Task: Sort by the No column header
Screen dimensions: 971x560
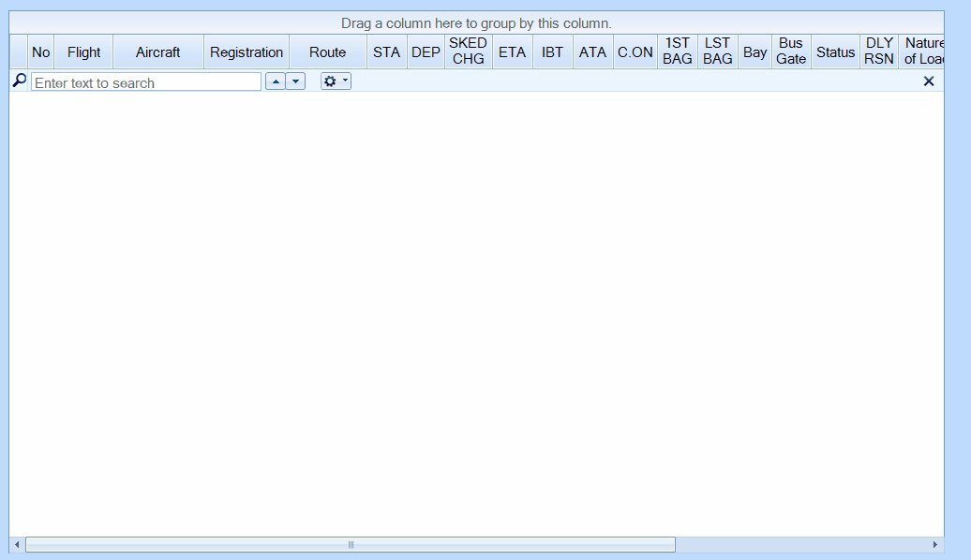Action: pos(41,52)
